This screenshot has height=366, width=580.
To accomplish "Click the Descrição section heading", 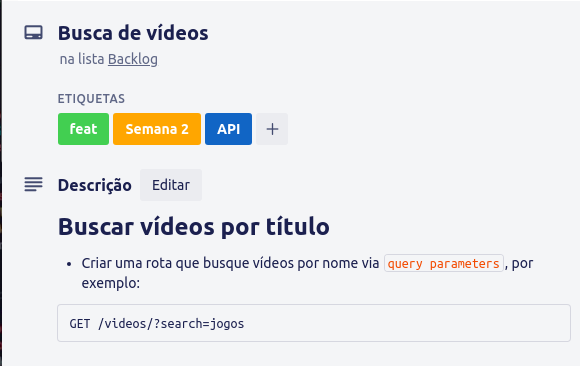I will [x=95, y=185].
